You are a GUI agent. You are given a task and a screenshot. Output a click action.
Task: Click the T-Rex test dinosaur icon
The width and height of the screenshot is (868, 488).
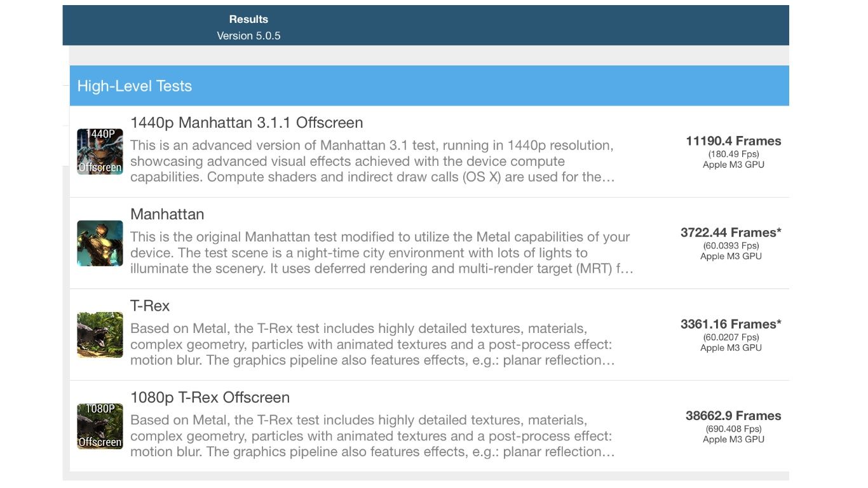coord(100,335)
